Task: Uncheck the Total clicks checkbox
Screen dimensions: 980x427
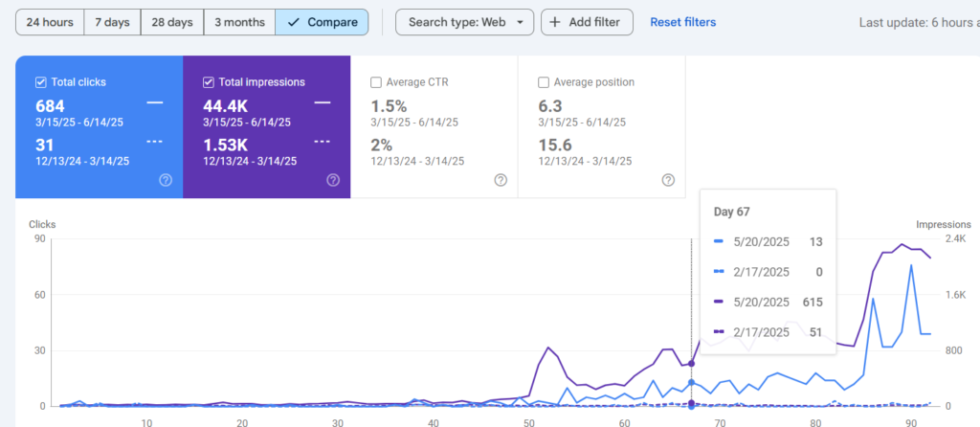Action: point(40,82)
